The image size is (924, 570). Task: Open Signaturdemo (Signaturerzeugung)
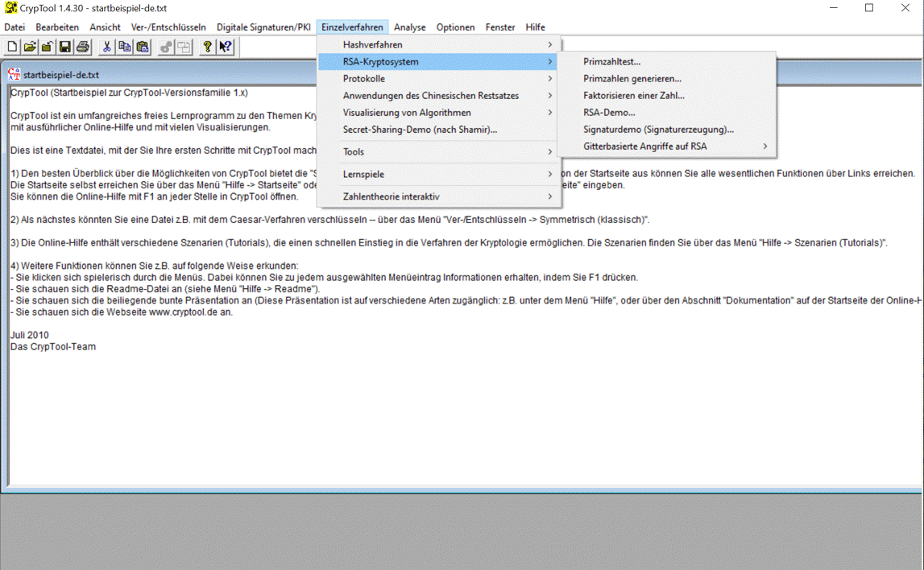[666, 130]
